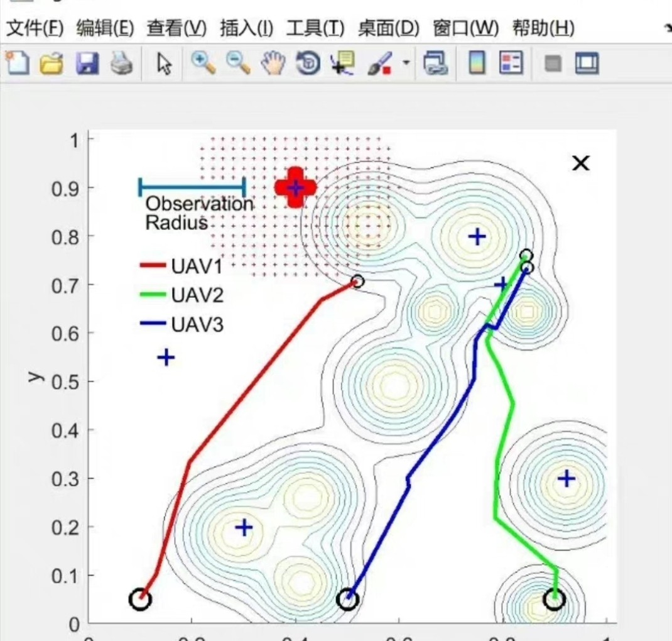This screenshot has width=672, height=641.
Task: Open the 窗口(W) menu
Action: coord(466,28)
